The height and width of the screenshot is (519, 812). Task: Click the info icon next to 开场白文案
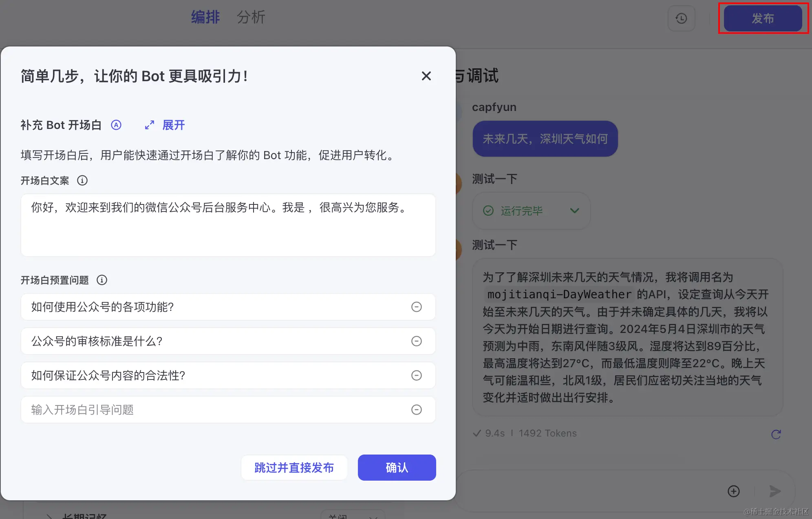pyautogui.click(x=82, y=180)
